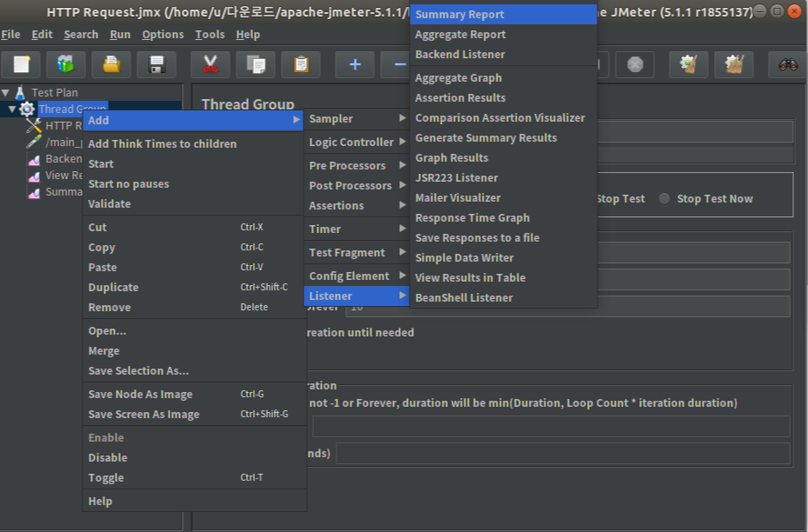Viewport: 808px width, 532px height.
Task: Collapse the Thread Group tree node
Action: coord(12,110)
